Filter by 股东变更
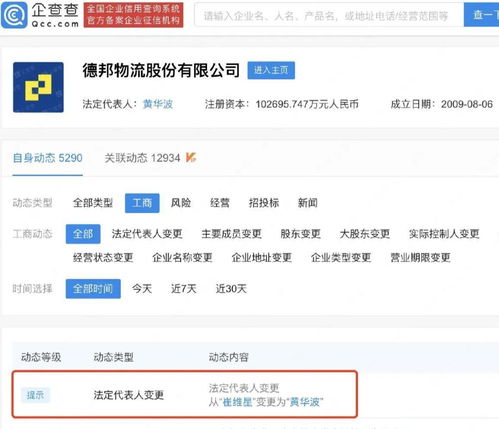499x429 pixels. 300,234
